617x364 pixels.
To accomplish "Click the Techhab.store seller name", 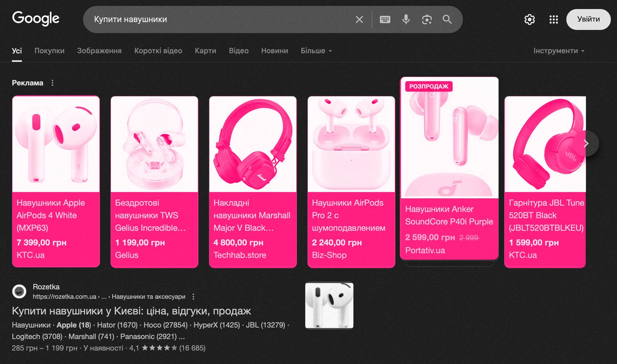I will pos(240,255).
